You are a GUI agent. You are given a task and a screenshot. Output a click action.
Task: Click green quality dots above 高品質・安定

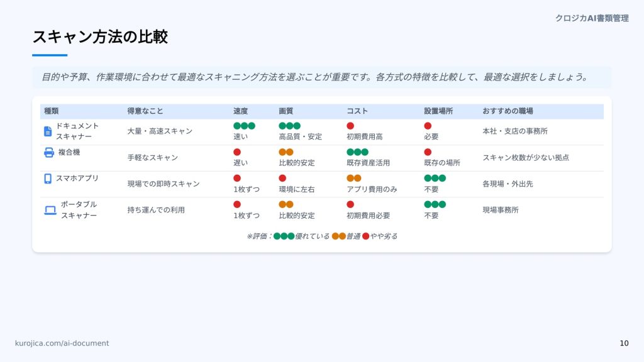click(289, 126)
